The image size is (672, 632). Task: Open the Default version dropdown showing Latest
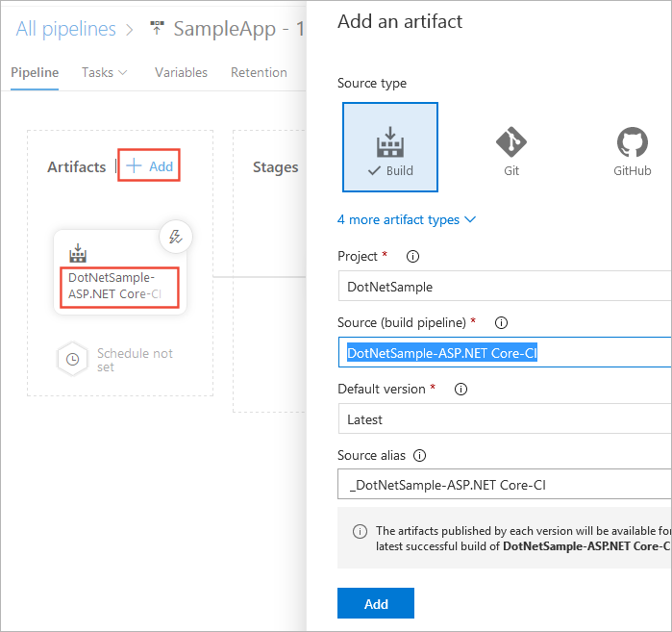(505, 418)
